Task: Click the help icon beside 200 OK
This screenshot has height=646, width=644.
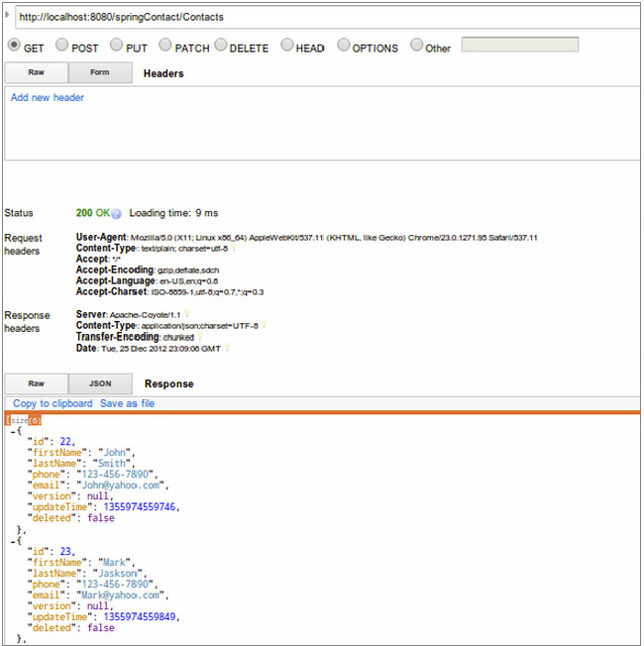Action: click(117, 214)
